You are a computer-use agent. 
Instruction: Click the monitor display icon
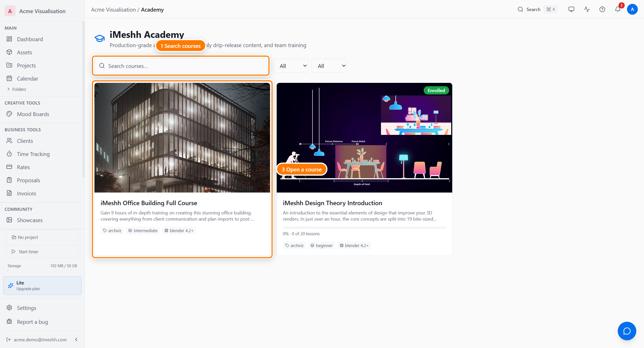[571, 10]
